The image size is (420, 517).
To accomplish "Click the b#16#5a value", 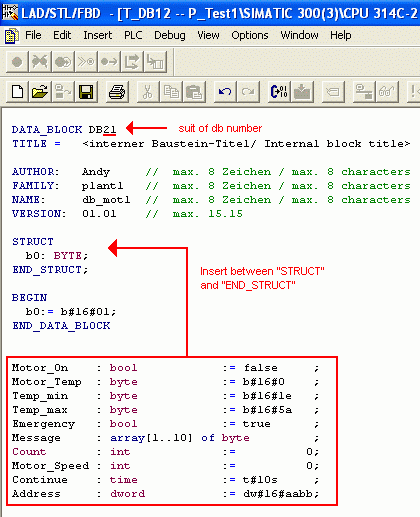I will 267,410.
